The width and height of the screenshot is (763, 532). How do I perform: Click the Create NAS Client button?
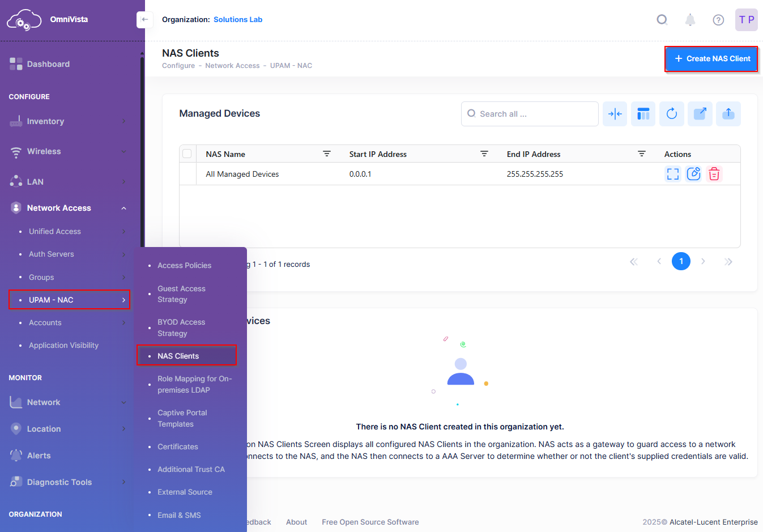tap(711, 59)
